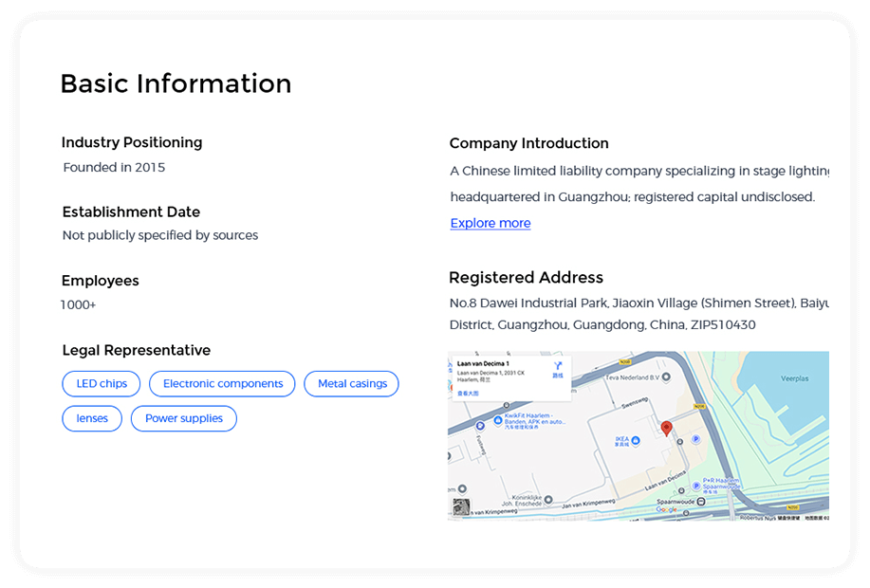Open the map data attribution link
Screen dimensions: 870x588
coord(818,517)
